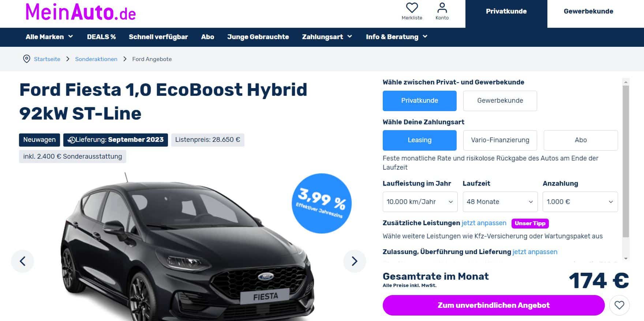Open the Laufzeit 48 Monate dropdown
Screen dimensions: 644x321
pyautogui.click(x=500, y=202)
